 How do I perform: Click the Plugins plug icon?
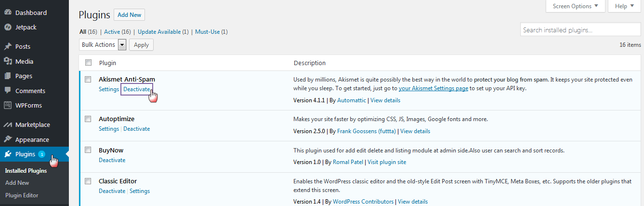tap(8, 154)
